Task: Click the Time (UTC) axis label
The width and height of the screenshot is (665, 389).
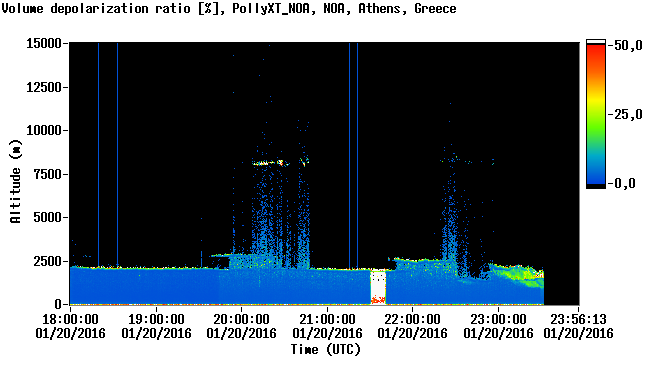Action: 325,350
